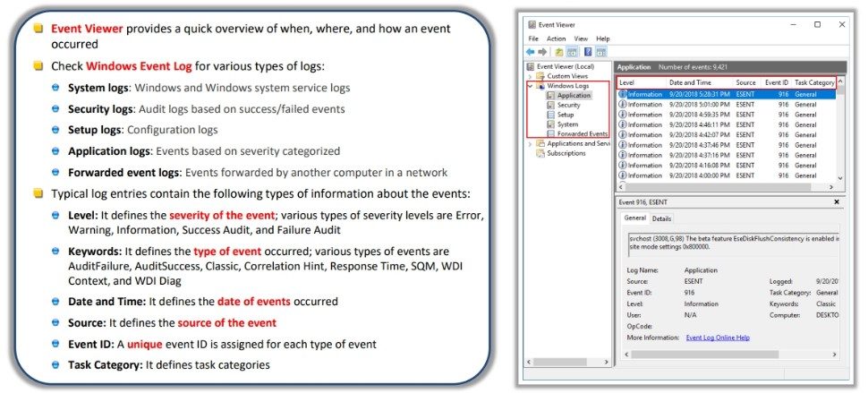Viewport: 868px width, 393px height.
Task: Sort by the Source column header
Action: pyautogui.click(x=747, y=82)
